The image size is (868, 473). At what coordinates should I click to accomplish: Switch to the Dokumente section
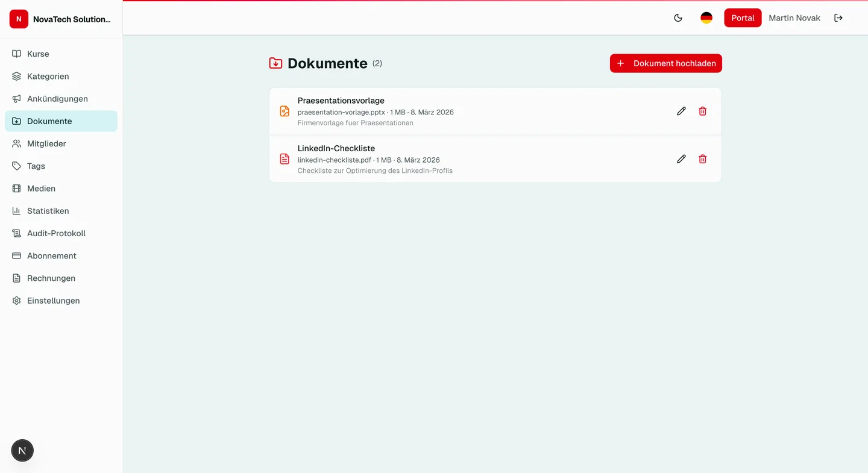point(49,121)
